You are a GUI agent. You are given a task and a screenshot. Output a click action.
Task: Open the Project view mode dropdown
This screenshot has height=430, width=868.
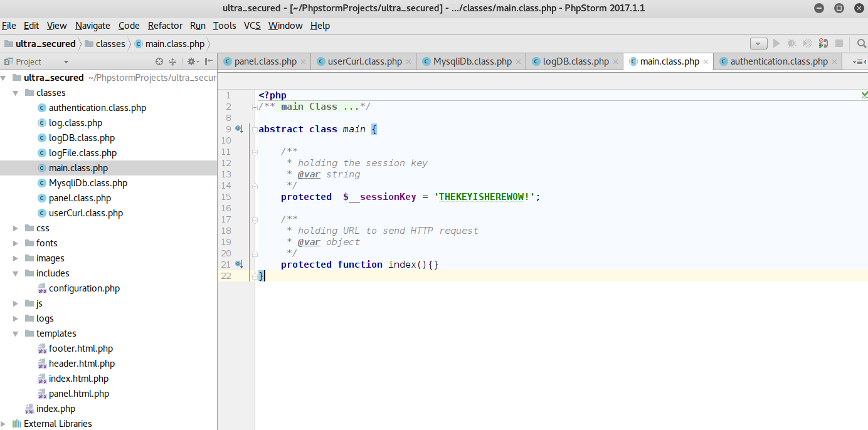[x=66, y=62]
